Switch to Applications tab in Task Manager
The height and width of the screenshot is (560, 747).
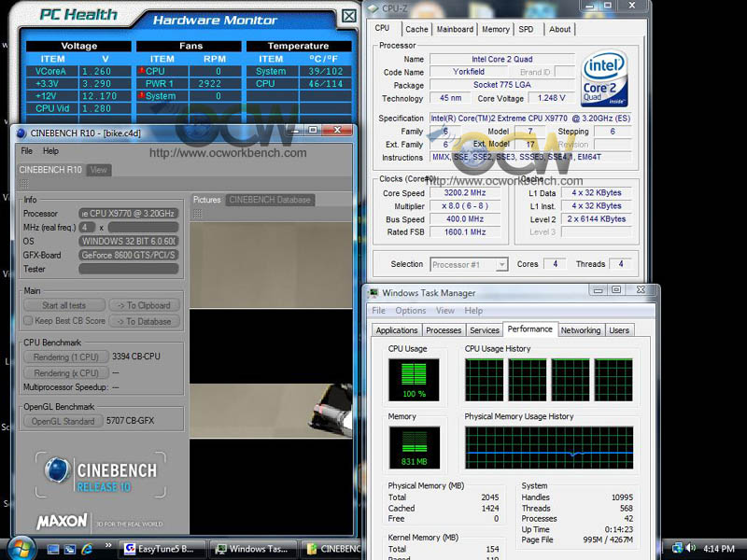tap(396, 330)
